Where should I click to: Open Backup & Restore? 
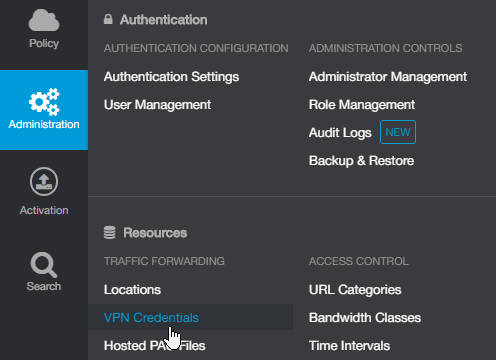click(x=361, y=161)
